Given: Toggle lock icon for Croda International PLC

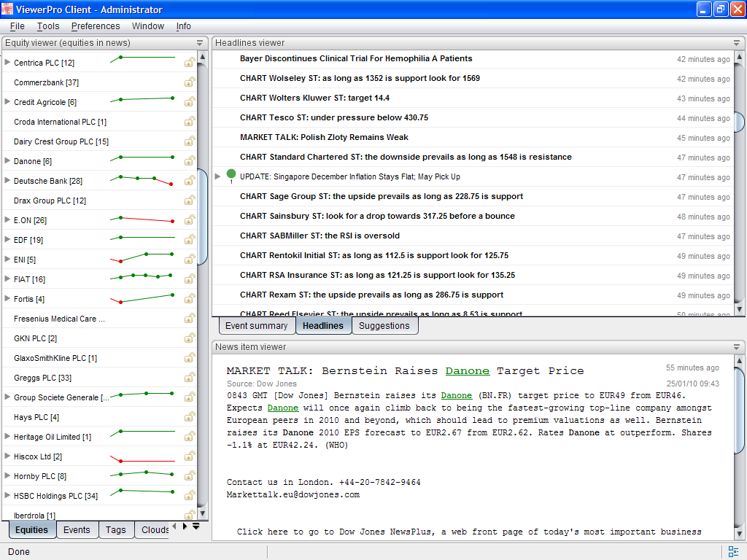Looking at the screenshot, I should coord(190,122).
